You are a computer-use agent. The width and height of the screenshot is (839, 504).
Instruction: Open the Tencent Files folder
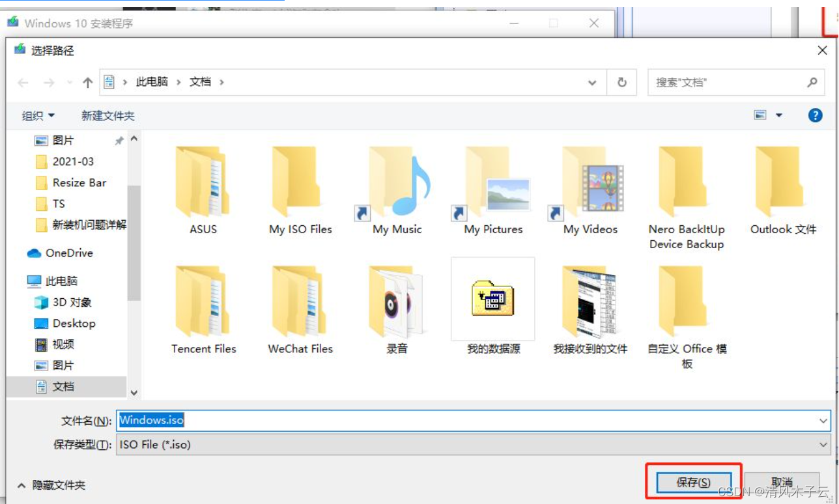203,309
